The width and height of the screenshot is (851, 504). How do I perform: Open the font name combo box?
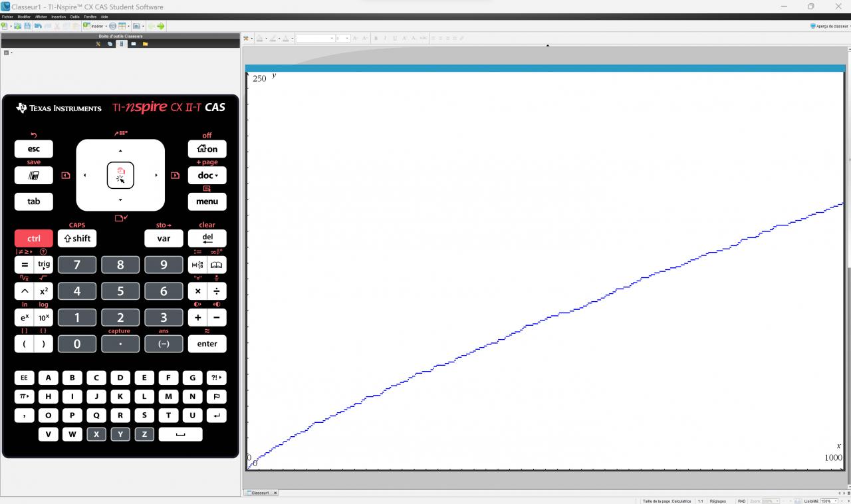coord(314,39)
